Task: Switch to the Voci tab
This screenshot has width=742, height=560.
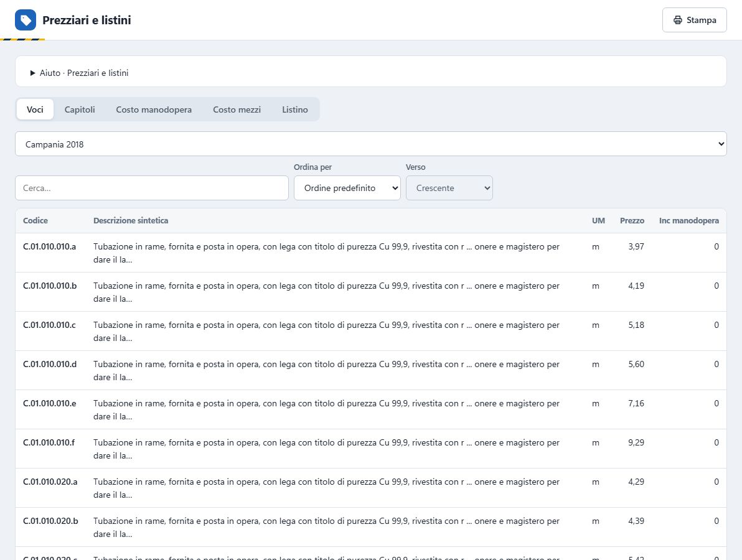Action: [35, 110]
